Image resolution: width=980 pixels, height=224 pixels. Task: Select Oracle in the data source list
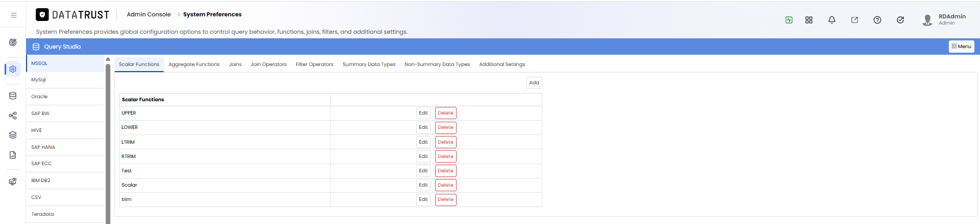pos(65,97)
